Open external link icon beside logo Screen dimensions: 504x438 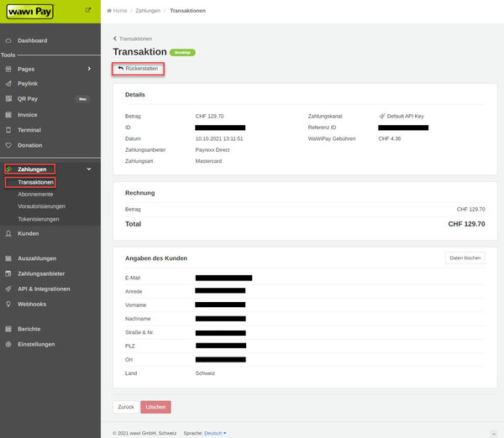[x=87, y=10]
